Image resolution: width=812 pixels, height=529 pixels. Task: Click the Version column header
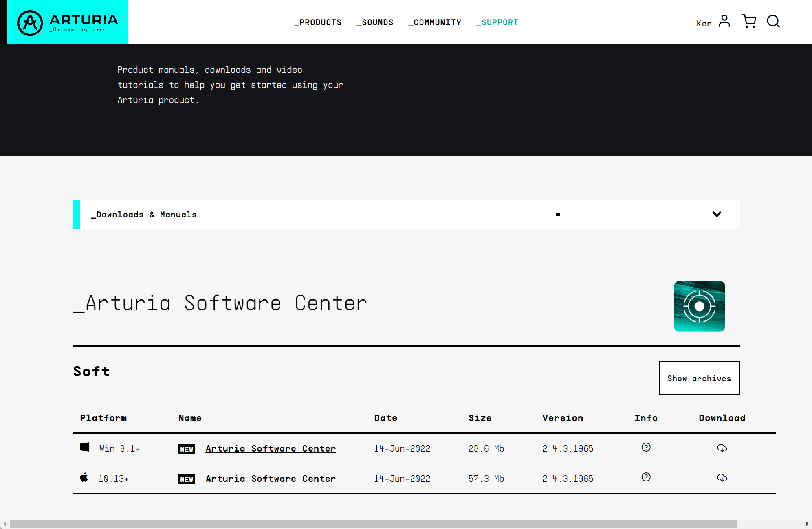563,418
